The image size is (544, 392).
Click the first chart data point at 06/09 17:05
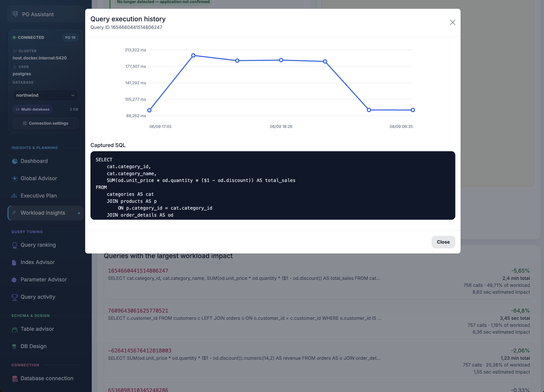150,110
